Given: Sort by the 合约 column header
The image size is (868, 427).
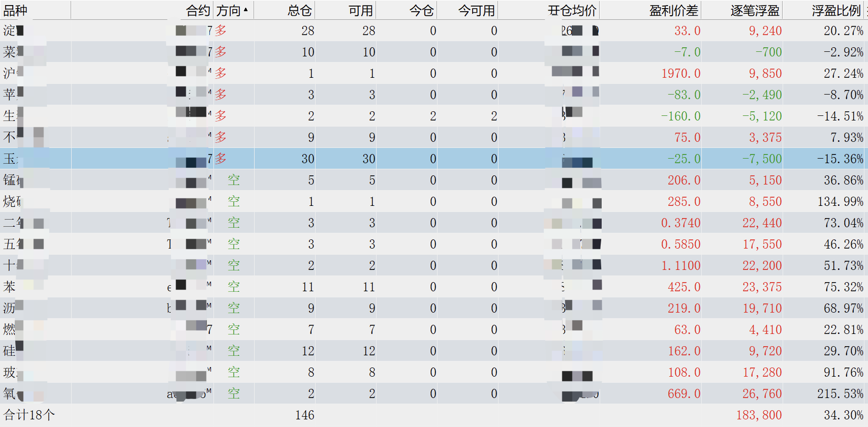Looking at the screenshot, I should (x=198, y=10).
